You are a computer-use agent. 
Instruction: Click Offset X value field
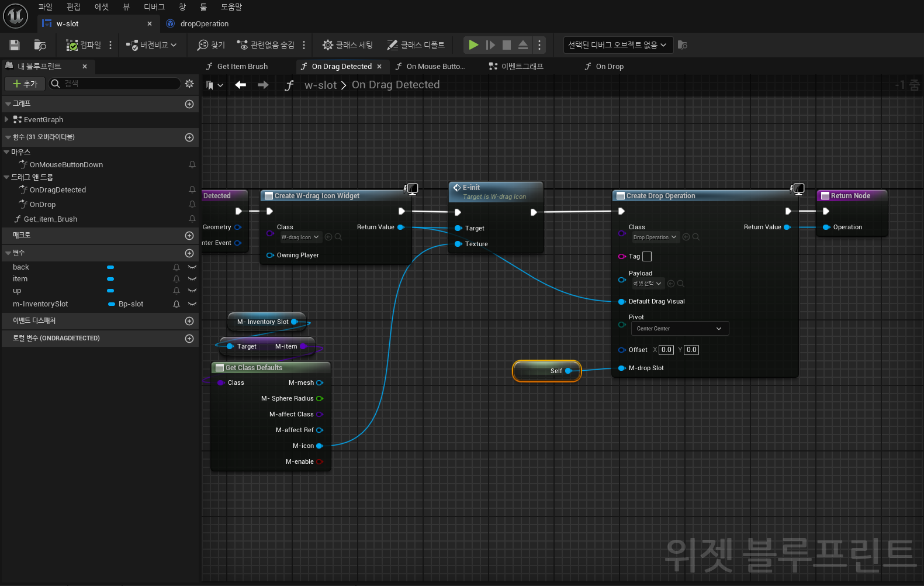666,350
